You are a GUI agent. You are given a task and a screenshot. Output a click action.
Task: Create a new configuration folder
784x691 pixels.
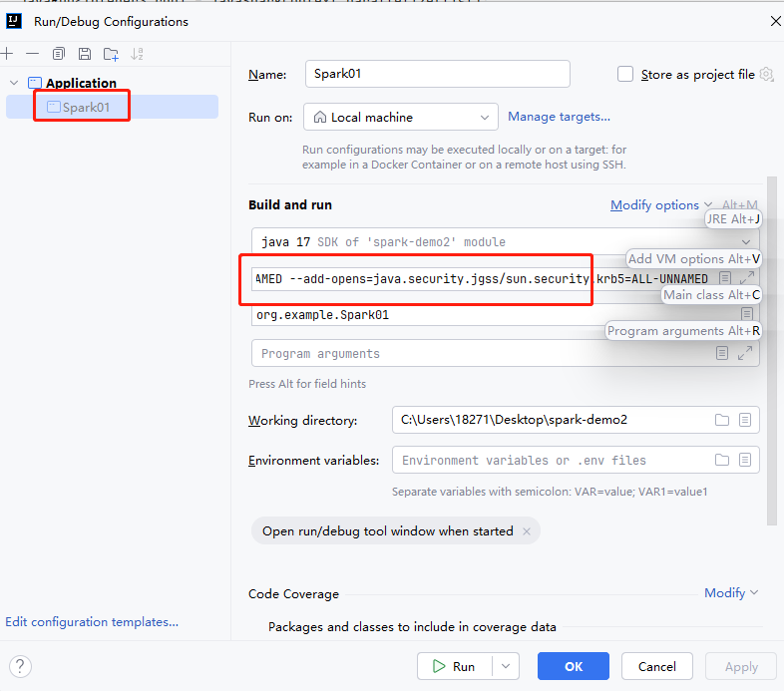tap(111, 54)
